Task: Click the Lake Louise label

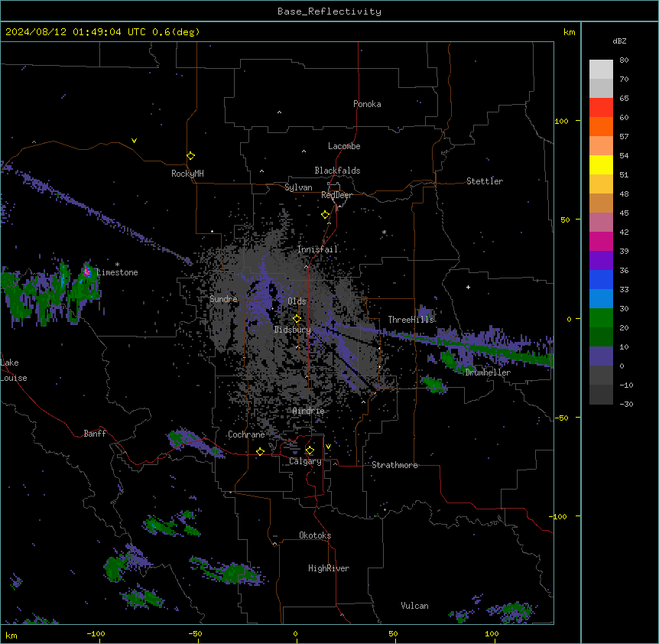Action: click(x=14, y=370)
